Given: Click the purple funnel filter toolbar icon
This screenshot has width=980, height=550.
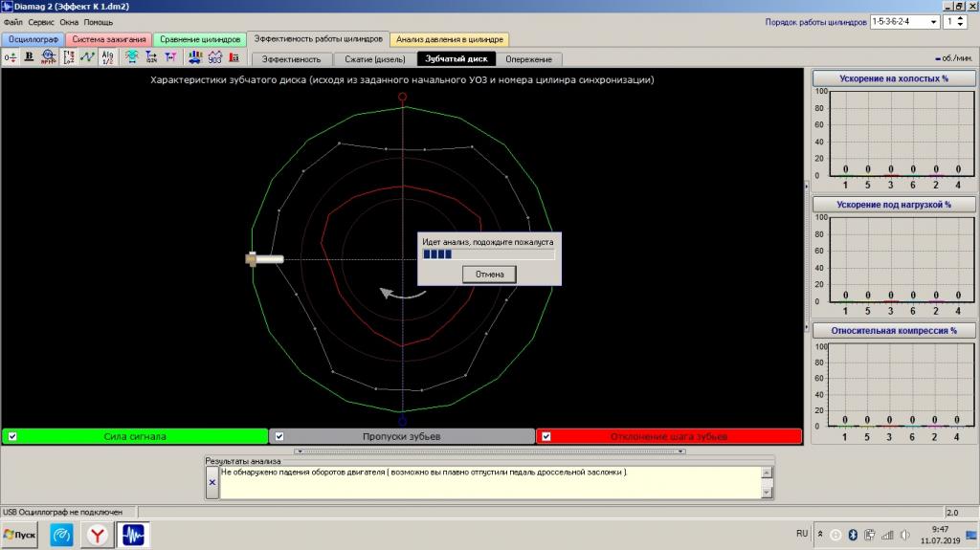Looking at the screenshot, I should point(170,57).
